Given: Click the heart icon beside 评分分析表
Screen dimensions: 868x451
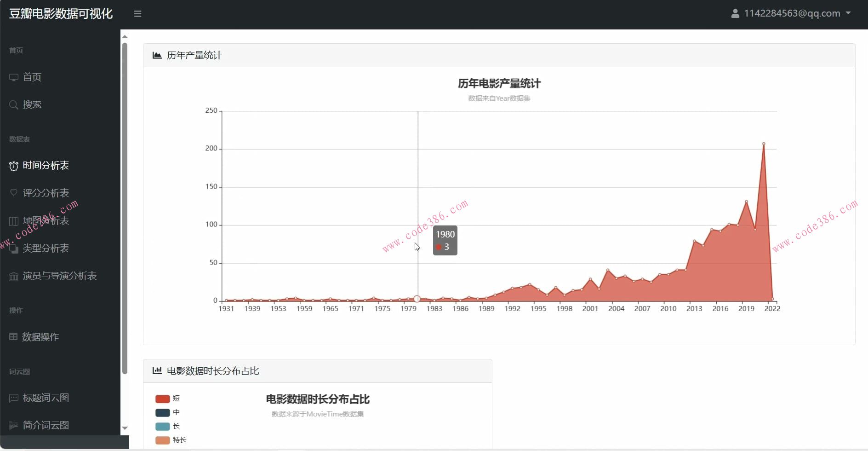Looking at the screenshot, I should 14,193.
